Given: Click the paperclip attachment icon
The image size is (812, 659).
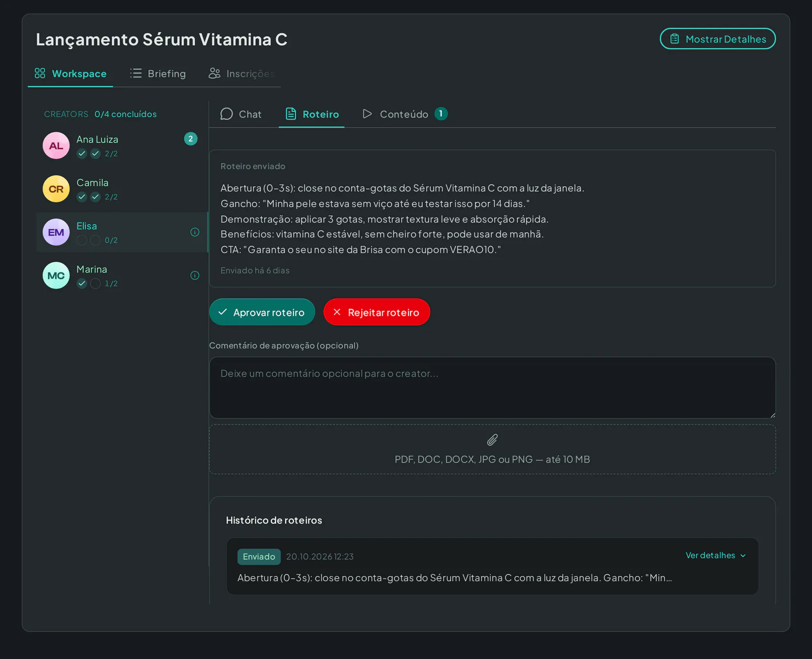Looking at the screenshot, I should 492,440.
